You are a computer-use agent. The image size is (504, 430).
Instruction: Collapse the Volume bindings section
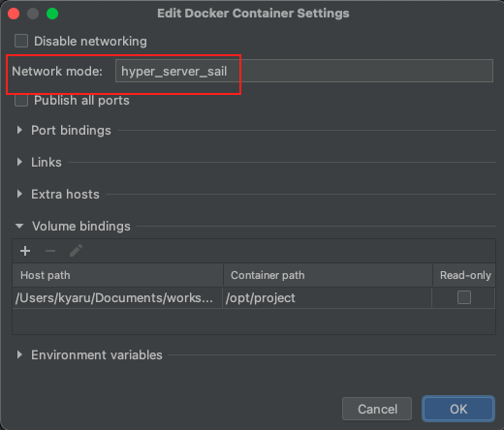click(x=19, y=226)
